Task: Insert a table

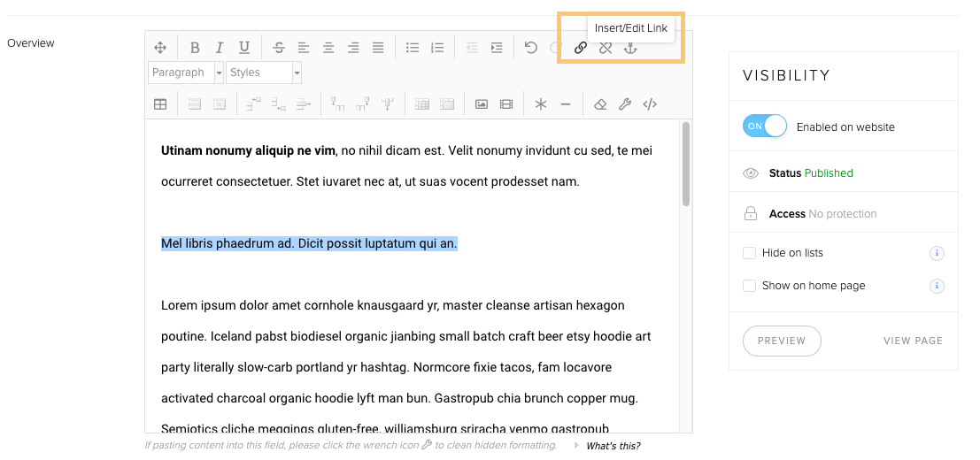Action: pos(160,104)
